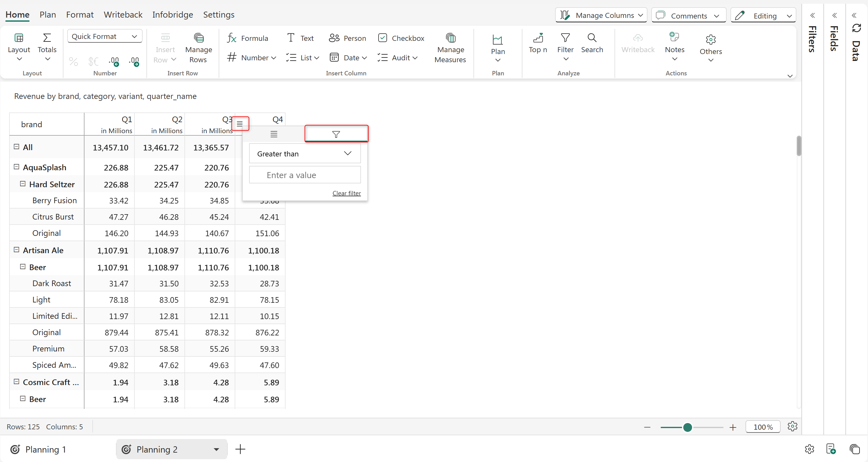Select the filter funnel tab in popup
868x462 pixels.
pos(336,134)
